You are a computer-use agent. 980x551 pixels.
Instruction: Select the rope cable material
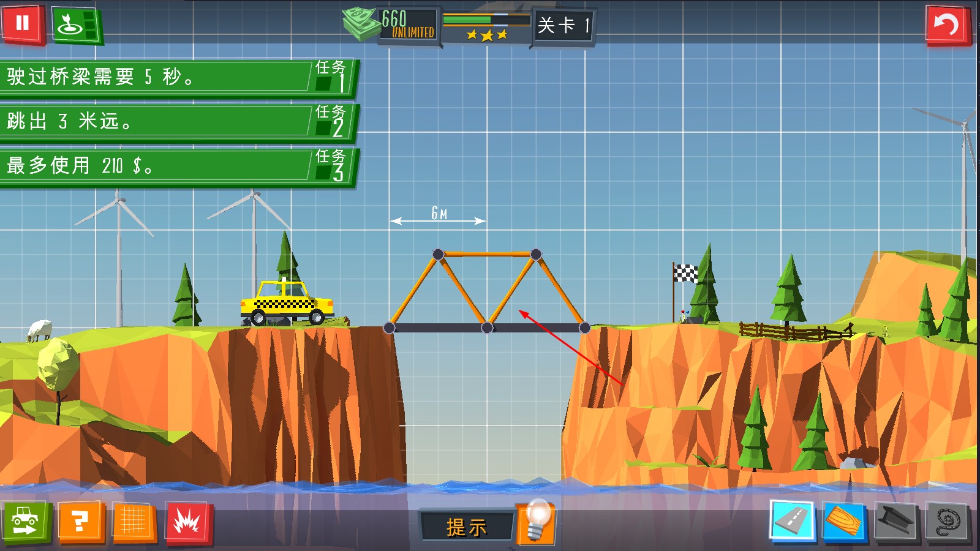tap(947, 521)
